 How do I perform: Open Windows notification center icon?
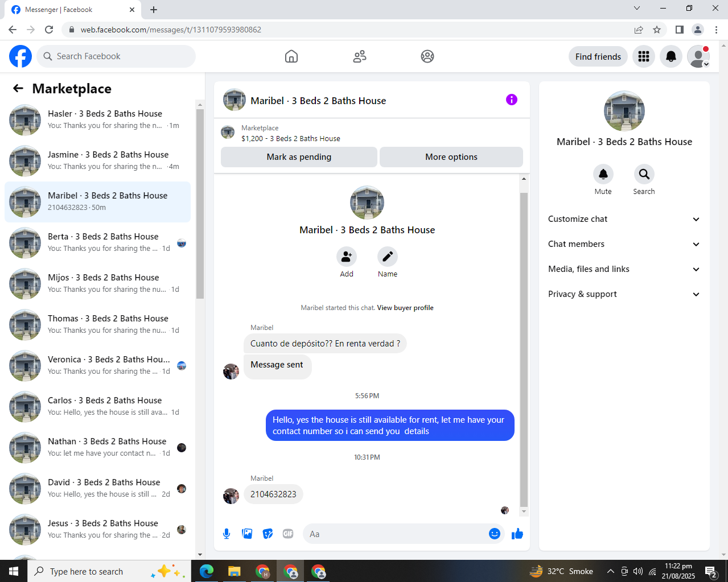[711, 571]
